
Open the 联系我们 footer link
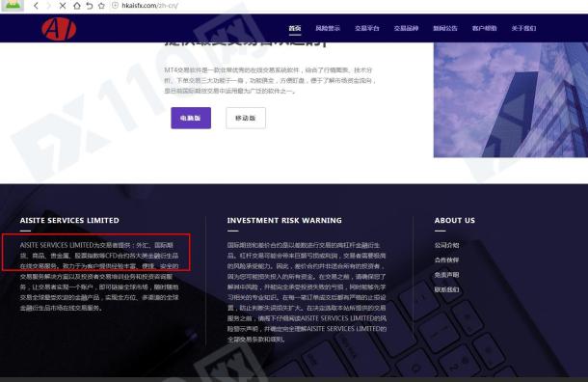point(446,289)
